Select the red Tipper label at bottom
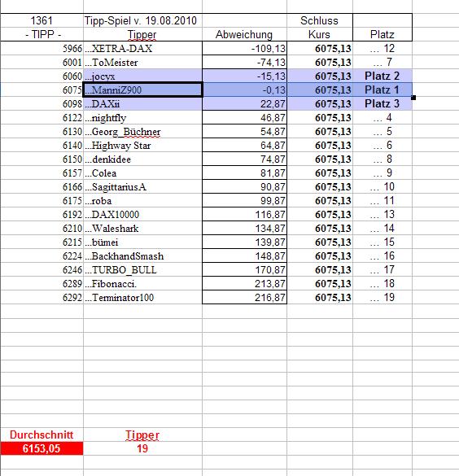 pyautogui.click(x=142, y=435)
